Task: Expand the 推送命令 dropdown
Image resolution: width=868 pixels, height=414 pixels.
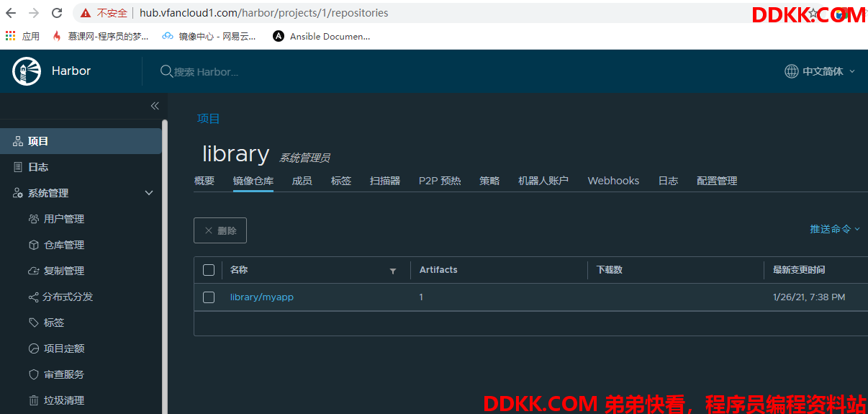Action: click(x=835, y=229)
